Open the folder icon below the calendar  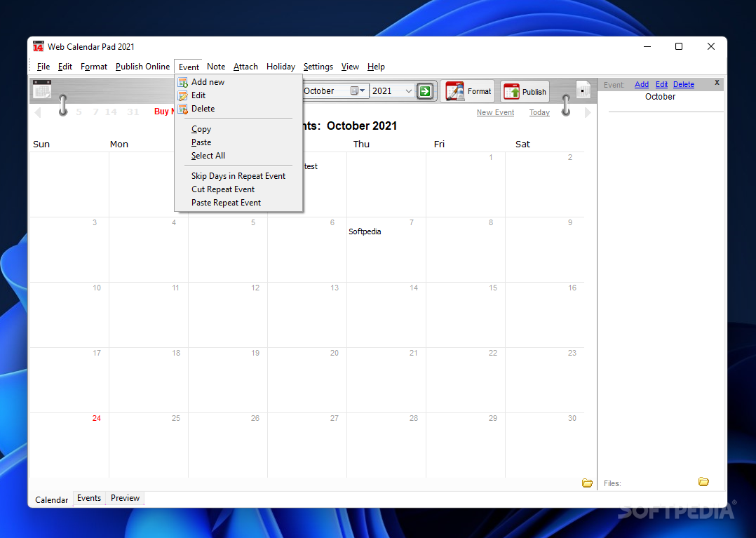point(587,483)
